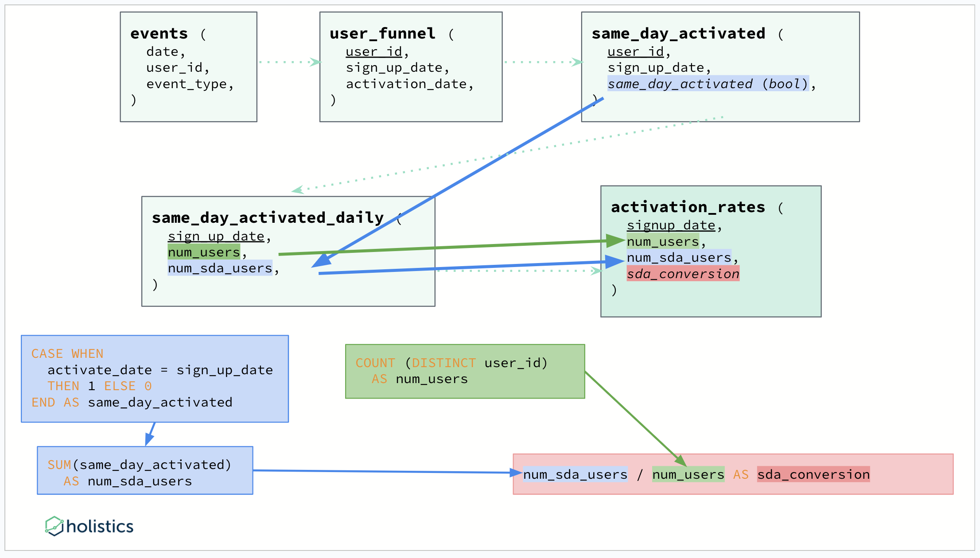Image resolution: width=980 pixels, height=558 pixels.
Task: Click num_users column in activation_rates table
Action: click(x=662, y=242)
